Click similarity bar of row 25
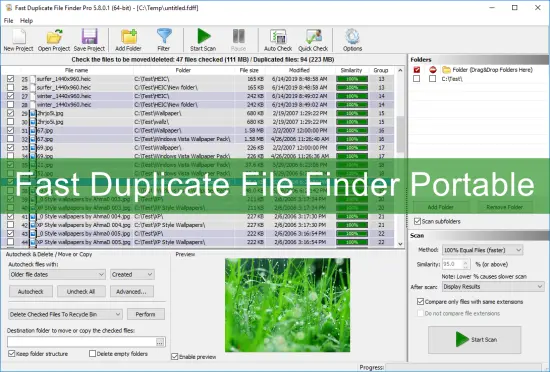 (x=352, y=79)
